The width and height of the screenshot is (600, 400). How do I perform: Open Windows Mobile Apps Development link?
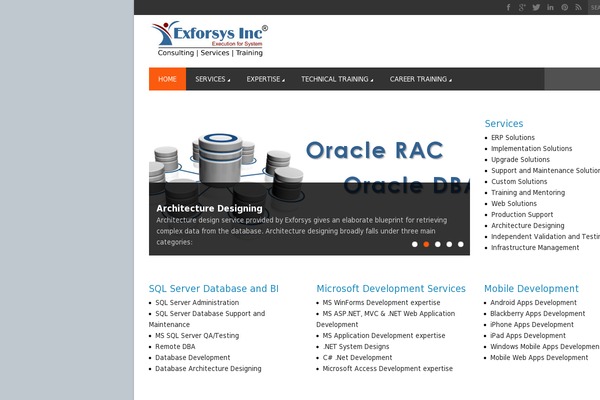coord(545,346)
